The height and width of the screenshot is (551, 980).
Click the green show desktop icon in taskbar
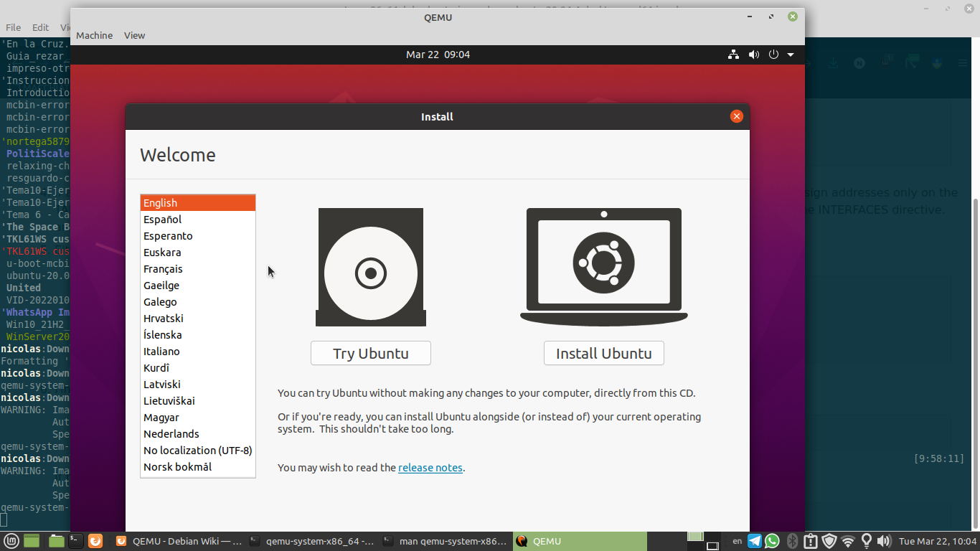click(32, 541)
